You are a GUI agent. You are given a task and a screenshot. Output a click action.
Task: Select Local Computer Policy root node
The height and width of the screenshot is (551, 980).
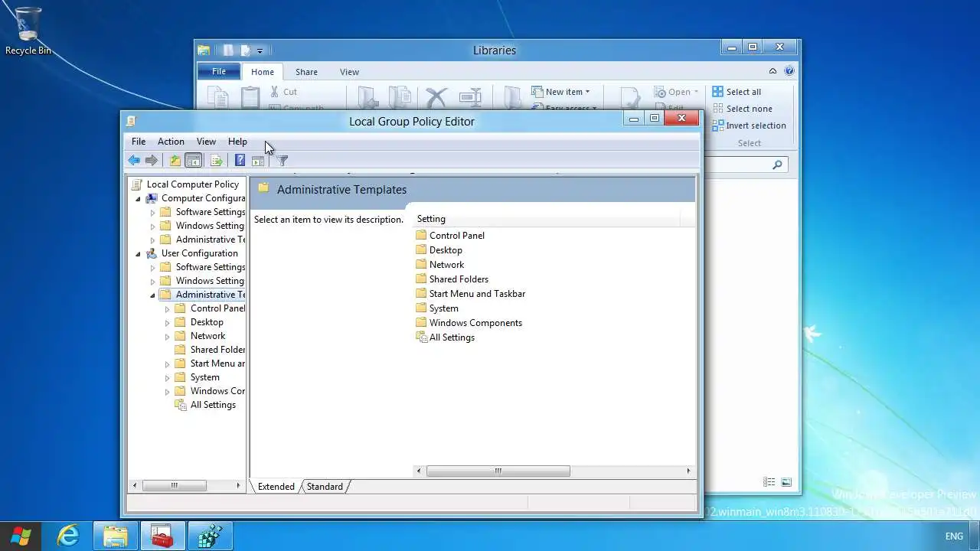point(193,184)
